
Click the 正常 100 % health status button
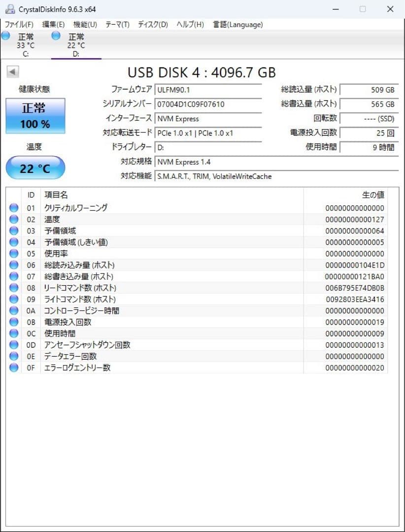[x=35, y=116]
